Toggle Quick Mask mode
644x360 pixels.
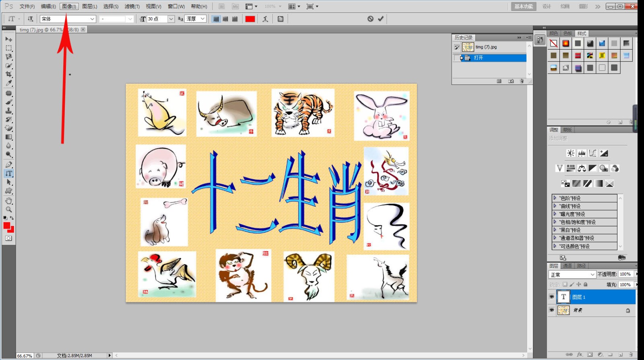8,238
